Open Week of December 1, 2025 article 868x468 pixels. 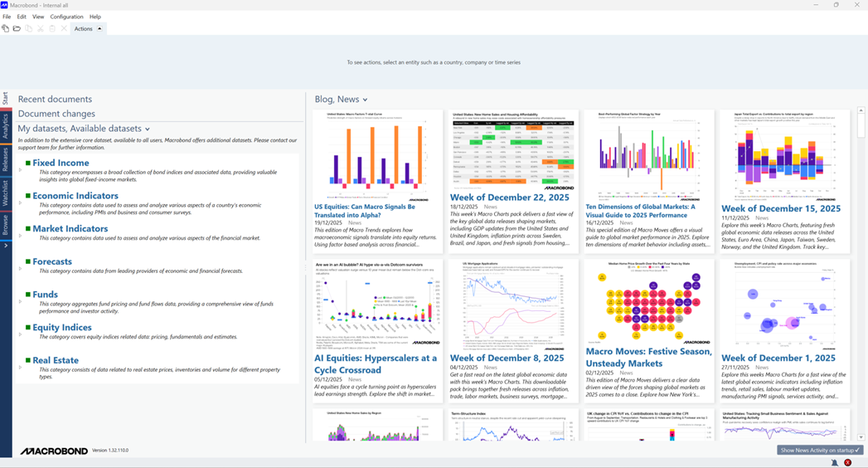tap(778, 358)
